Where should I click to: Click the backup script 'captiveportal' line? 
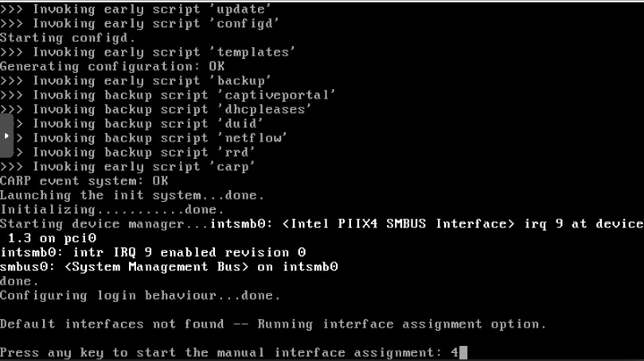coord(167,95)
